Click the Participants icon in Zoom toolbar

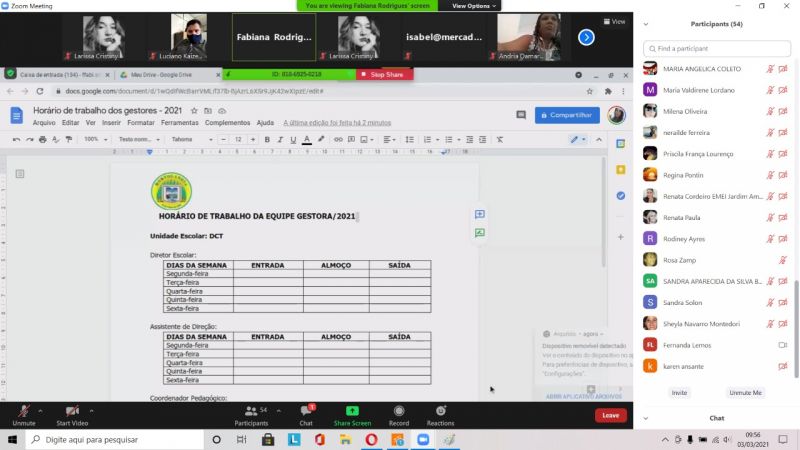click(x=251, y=411)
